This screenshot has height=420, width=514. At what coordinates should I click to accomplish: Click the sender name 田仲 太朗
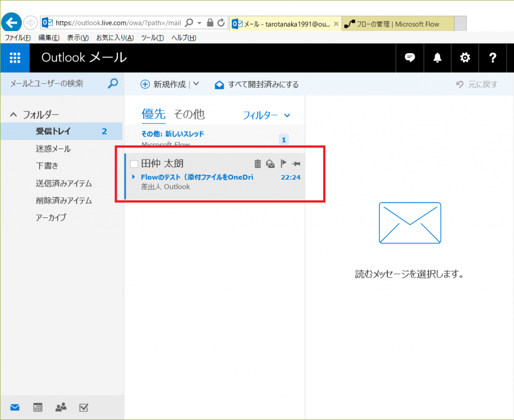point(162,163)
